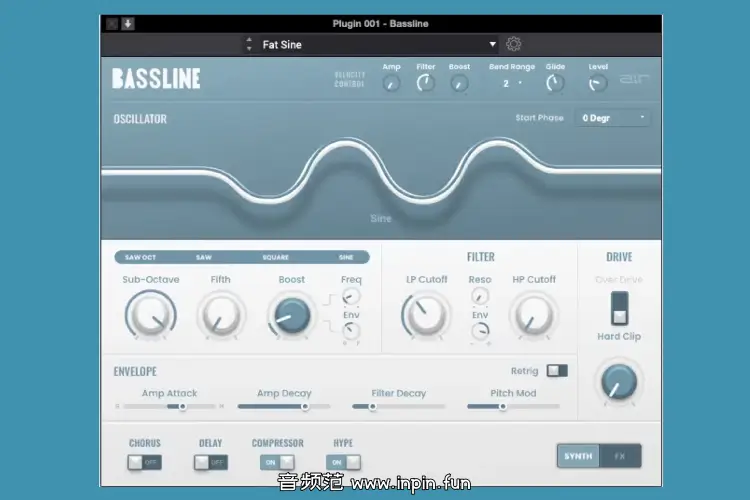The image size is (750, 500).
Task: Click the oscillator Boost knob
Action: pos(292,316)
